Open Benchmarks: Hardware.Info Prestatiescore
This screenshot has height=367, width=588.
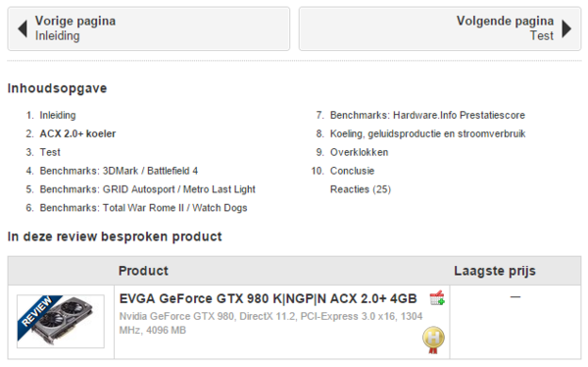(427, 116)
